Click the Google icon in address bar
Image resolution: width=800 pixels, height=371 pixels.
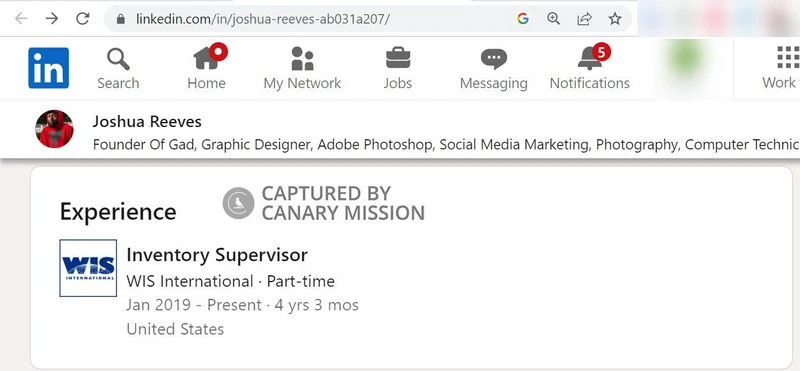point(522,19)
